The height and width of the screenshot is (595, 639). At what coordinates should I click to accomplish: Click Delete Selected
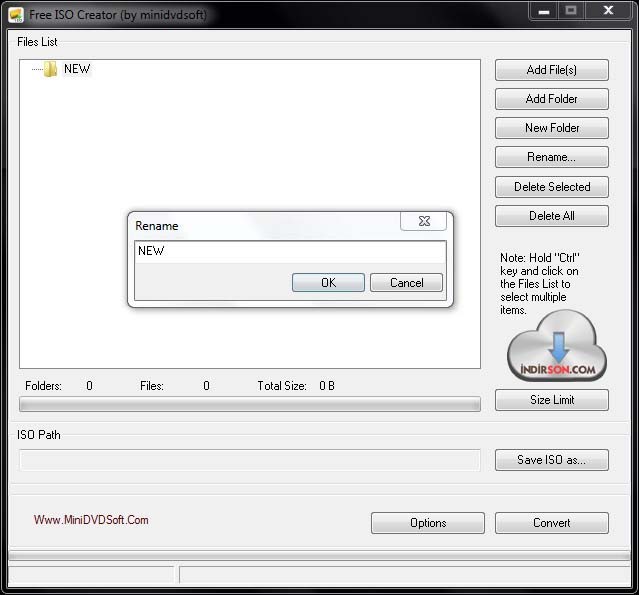[552, 187]
